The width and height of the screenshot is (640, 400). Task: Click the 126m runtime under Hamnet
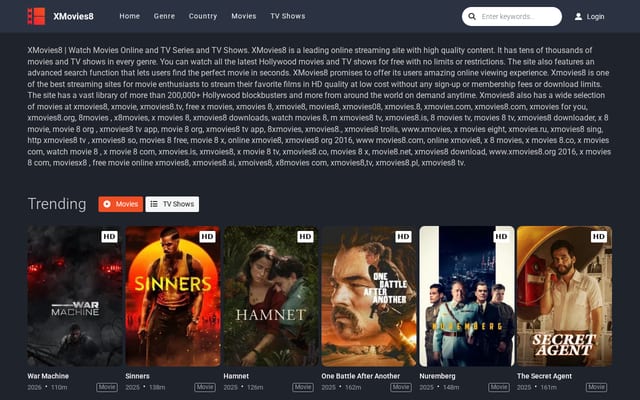coord(255,387)
